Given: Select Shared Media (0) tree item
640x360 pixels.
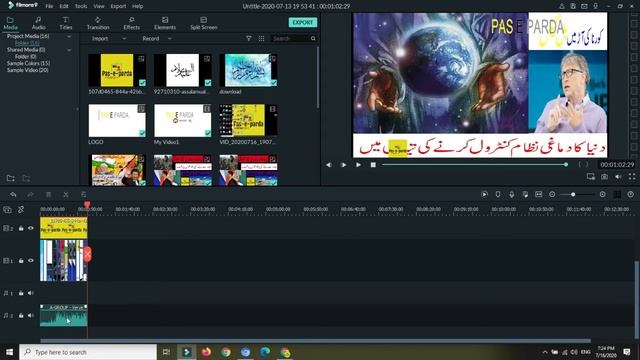Looking at the screenshot, I should [26, 50].
